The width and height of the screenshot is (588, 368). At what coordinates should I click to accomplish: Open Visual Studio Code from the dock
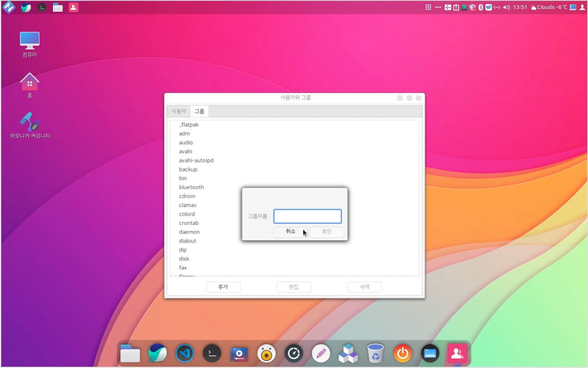point(184,353)
